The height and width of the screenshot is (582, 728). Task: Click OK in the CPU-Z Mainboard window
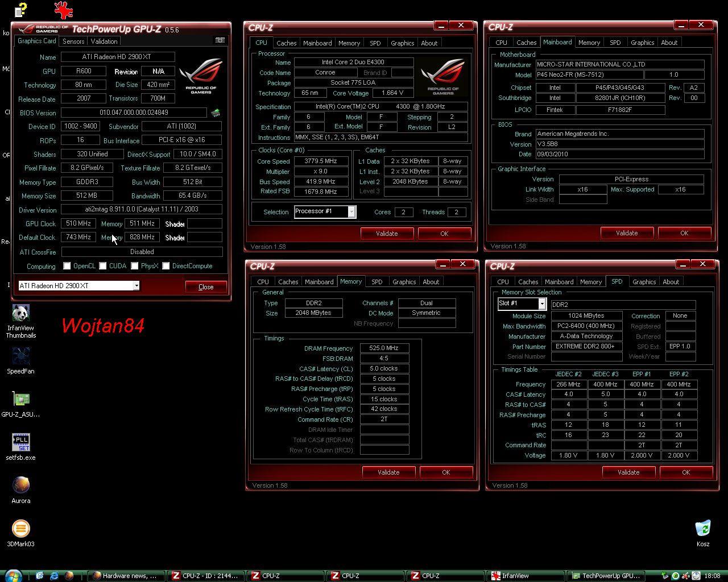[x=684, y=233]
